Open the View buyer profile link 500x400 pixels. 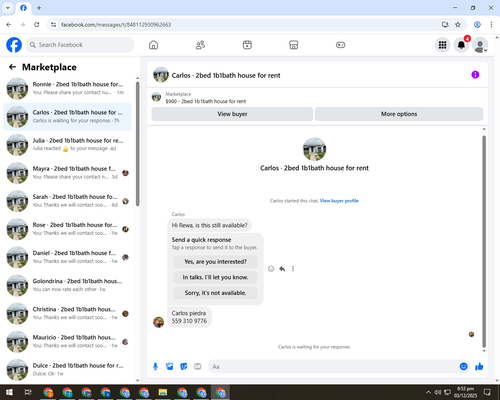(339, 201)
